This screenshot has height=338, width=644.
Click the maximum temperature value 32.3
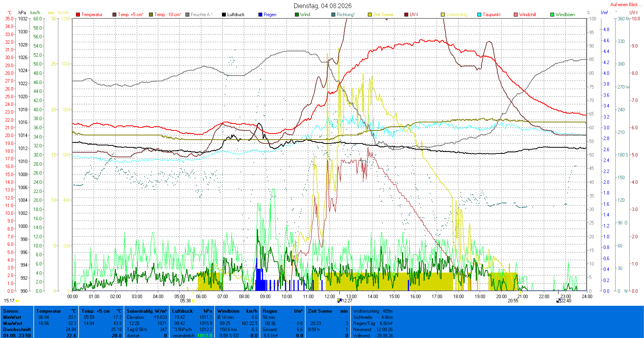click(x=72, y=323)
